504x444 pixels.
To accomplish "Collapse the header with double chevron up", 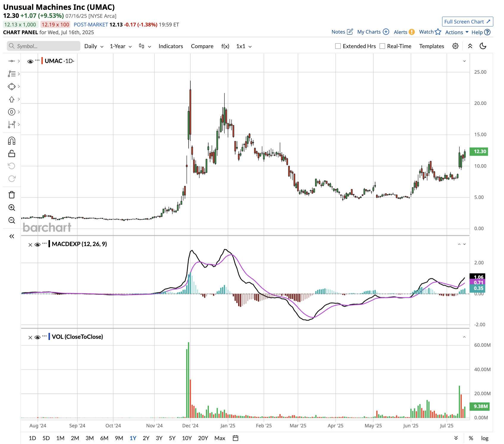I will coord(470,46).
